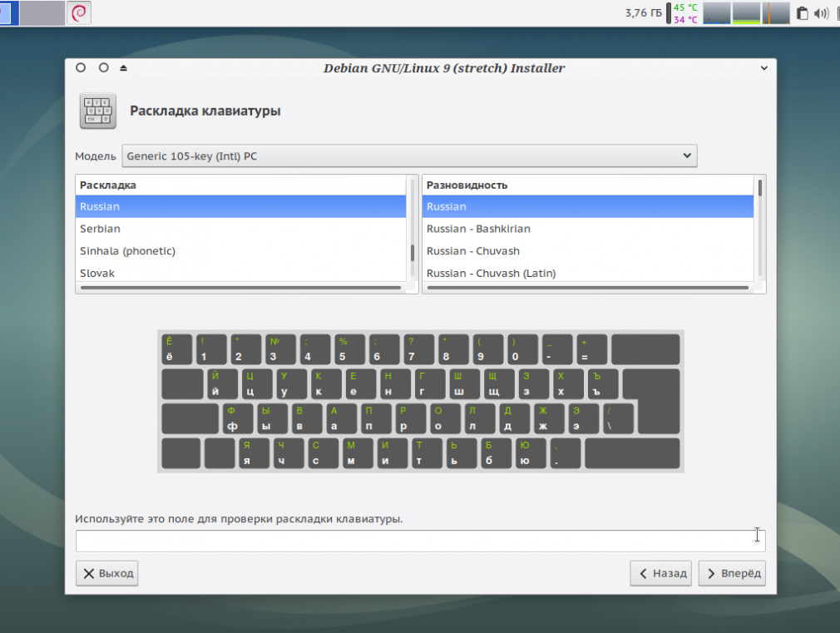Viewport: 840px width, 633px height.
Task: Focus the keyboard layout test field
Action: click(421, 541)
